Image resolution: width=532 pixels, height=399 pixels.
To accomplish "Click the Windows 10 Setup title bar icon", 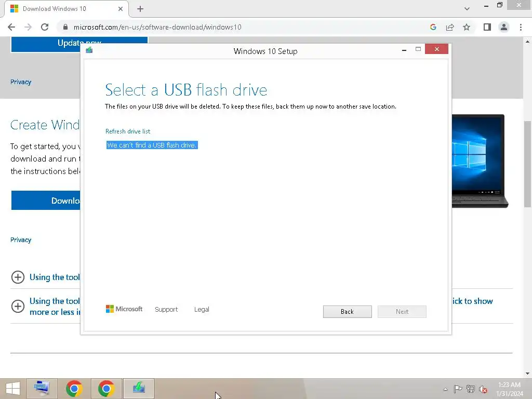I will [89, 50].
